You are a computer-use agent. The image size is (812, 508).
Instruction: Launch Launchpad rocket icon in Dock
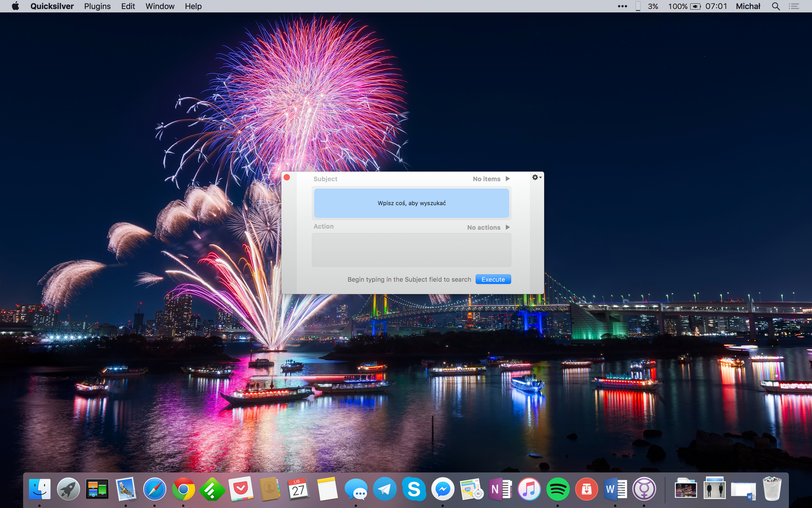click(x=68, y=489)
